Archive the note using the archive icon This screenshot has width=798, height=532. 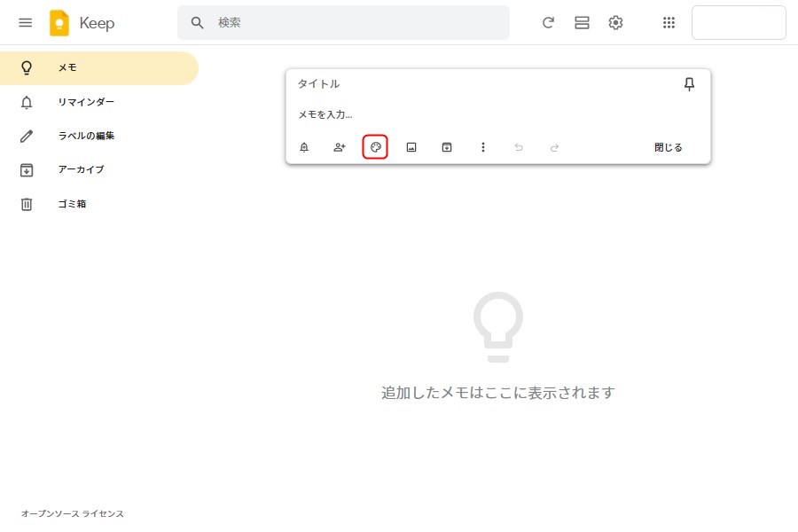click(x=447, y=147)
